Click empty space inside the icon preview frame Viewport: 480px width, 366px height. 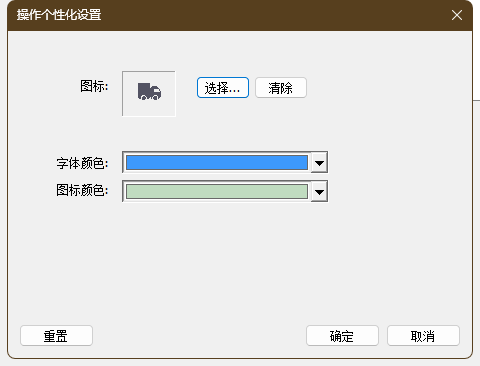(x=131, y=108)
